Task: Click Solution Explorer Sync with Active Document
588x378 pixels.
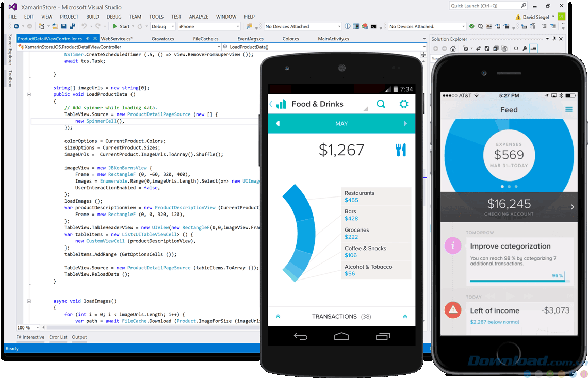Action: 478,48
